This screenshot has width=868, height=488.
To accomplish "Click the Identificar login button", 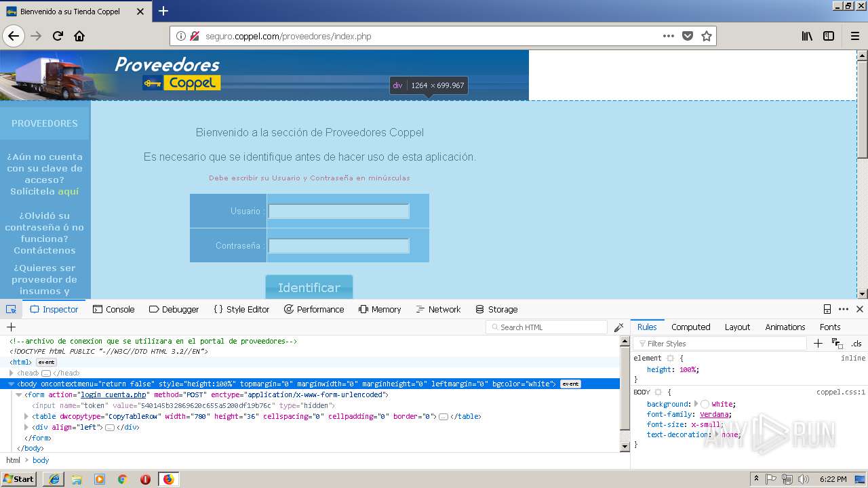I will (x=309, y=287).
